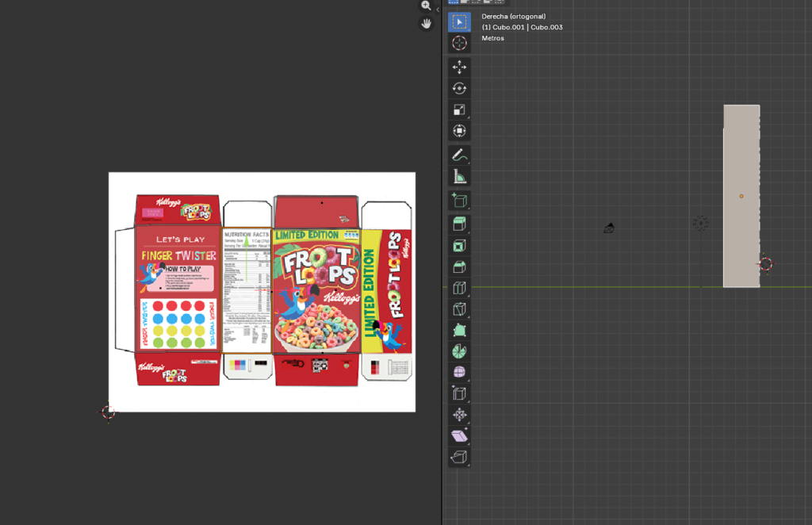Click the pan hand gizmo

pyautogui.click(x=427, y=24)
